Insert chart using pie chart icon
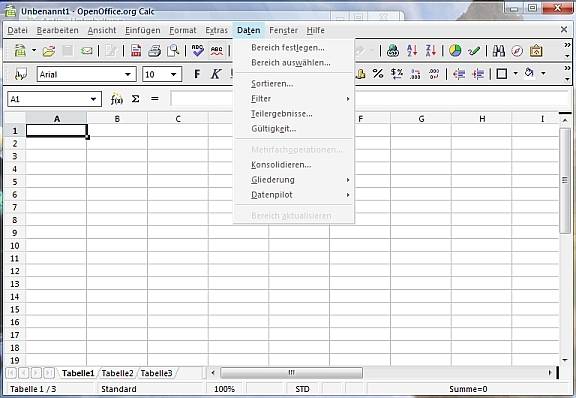This screenshot has width=576, height=398. coord(455,51)
